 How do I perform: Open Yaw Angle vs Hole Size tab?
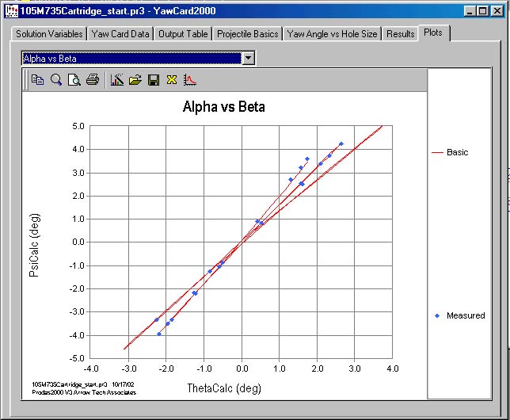click(333, 34)
